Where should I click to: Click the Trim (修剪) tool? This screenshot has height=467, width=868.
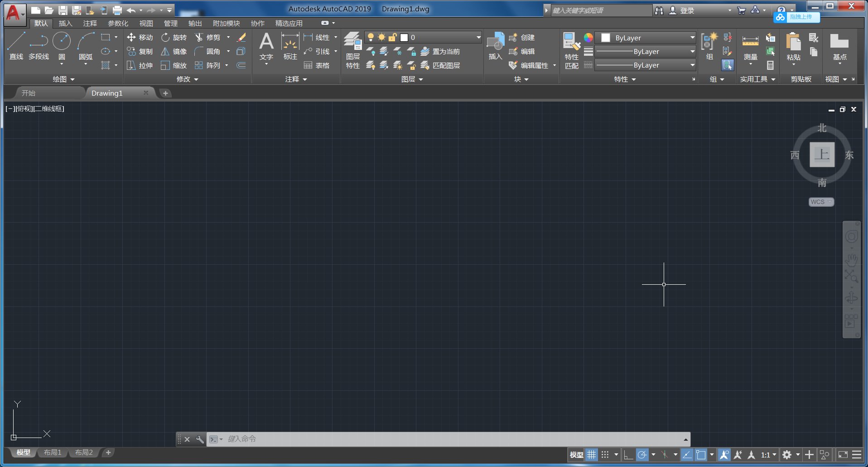click(208, 37)
